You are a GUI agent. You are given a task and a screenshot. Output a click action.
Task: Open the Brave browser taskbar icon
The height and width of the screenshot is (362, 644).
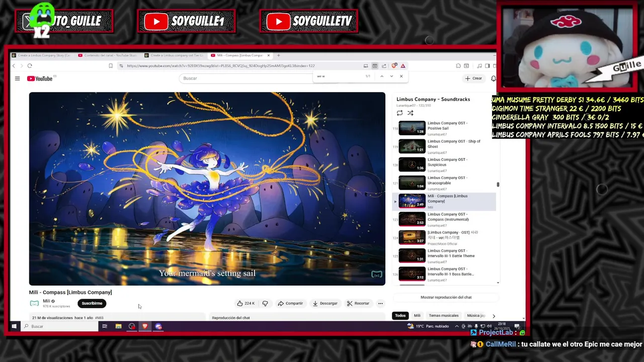tap(145, 326)
